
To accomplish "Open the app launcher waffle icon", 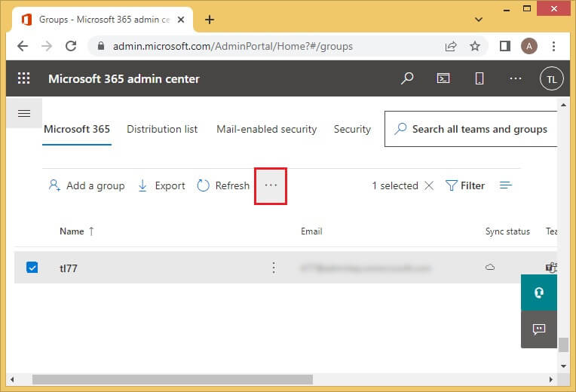I will (x=23, y=78).
